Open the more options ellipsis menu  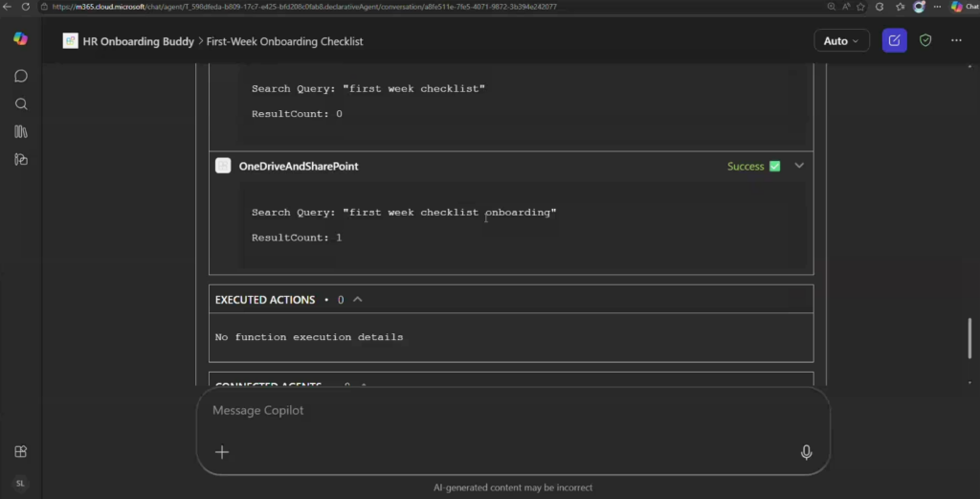click(956, 40)
